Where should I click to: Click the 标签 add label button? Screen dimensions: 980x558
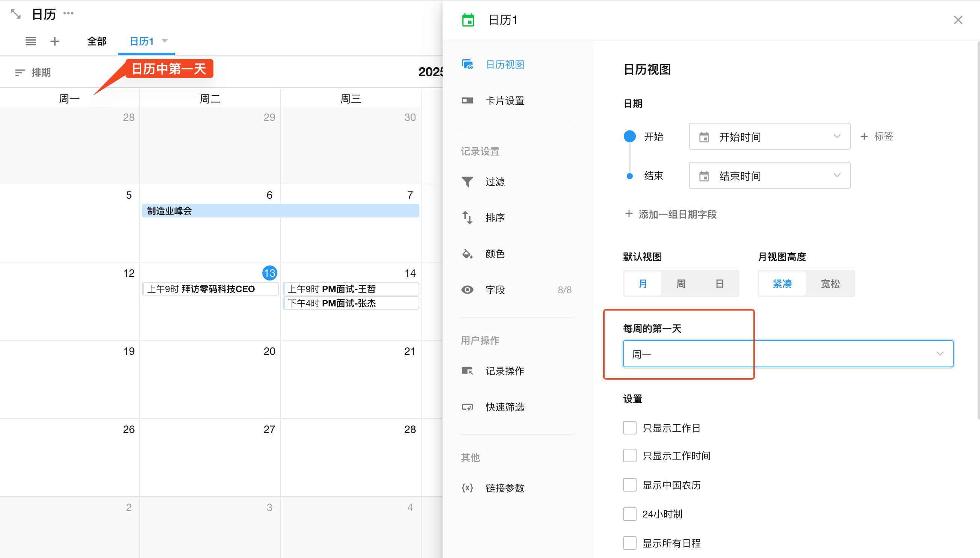click(x=877, y=136)
